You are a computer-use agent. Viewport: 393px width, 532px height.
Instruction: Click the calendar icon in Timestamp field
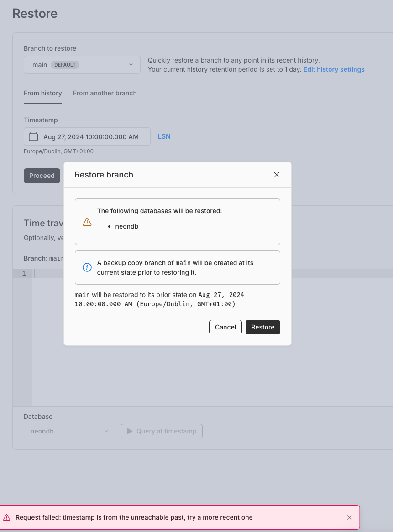point(33,136)
